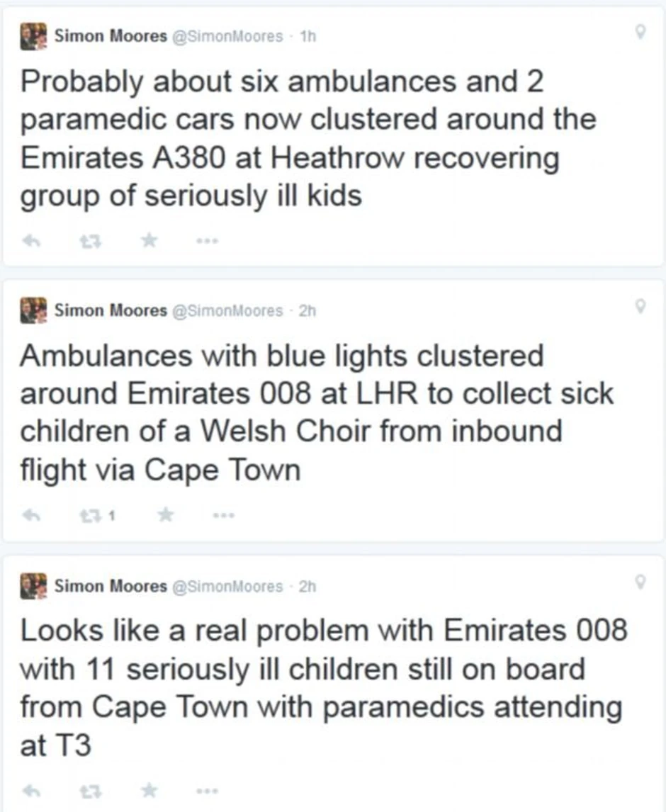Open more options on Welsh Choir tweet
This screenshot has width=666, height=812.
pyautogui.click(x=224, y=516)
